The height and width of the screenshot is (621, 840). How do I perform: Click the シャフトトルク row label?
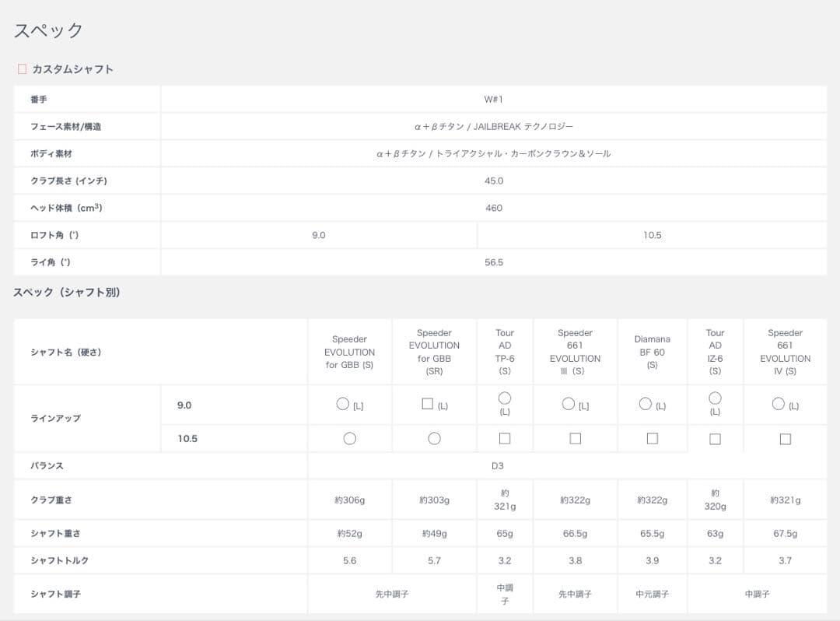(x=59, y=560)
